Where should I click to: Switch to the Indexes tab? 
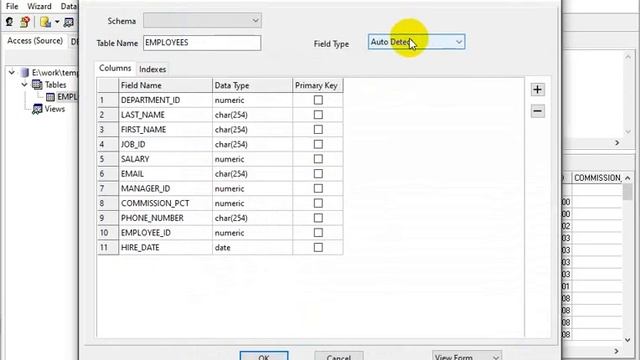pyautogui.click(x=153, y=69)
